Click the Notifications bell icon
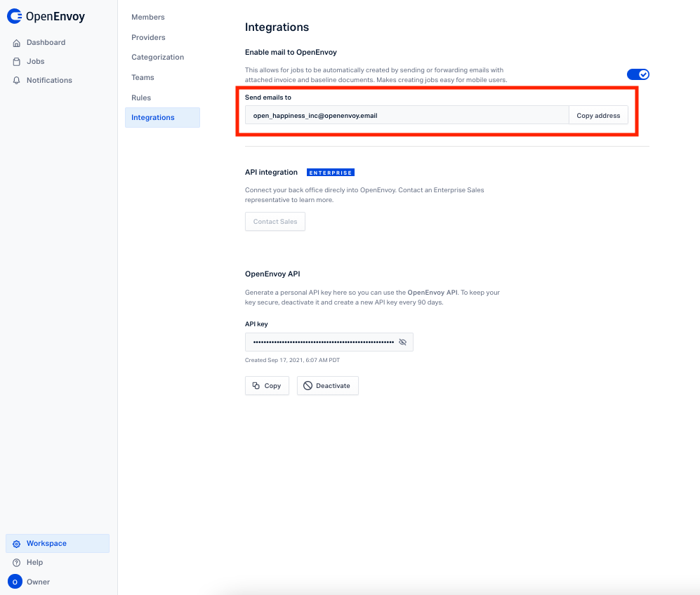 17,80
